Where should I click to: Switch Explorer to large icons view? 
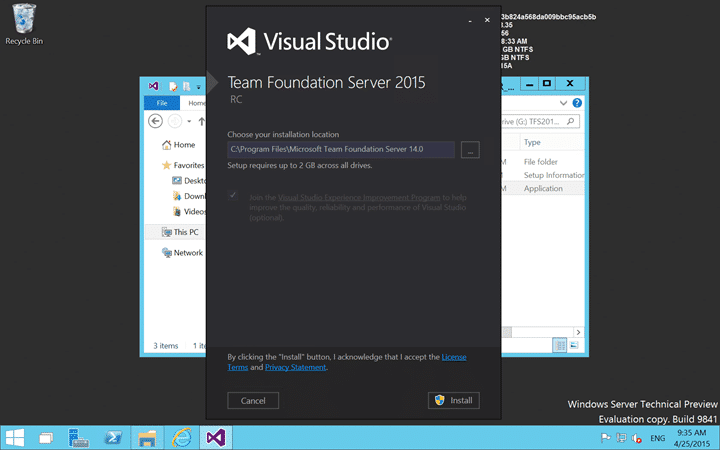point(574,345)
